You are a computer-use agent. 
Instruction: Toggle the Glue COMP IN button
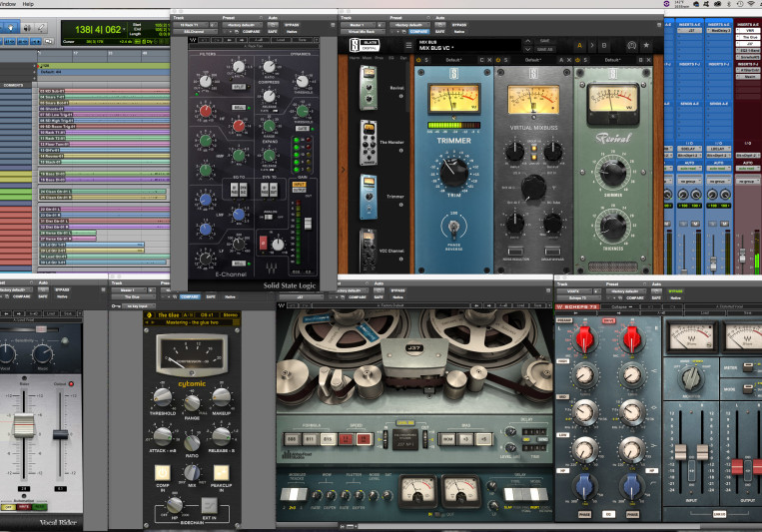click(x=162, y=472)
